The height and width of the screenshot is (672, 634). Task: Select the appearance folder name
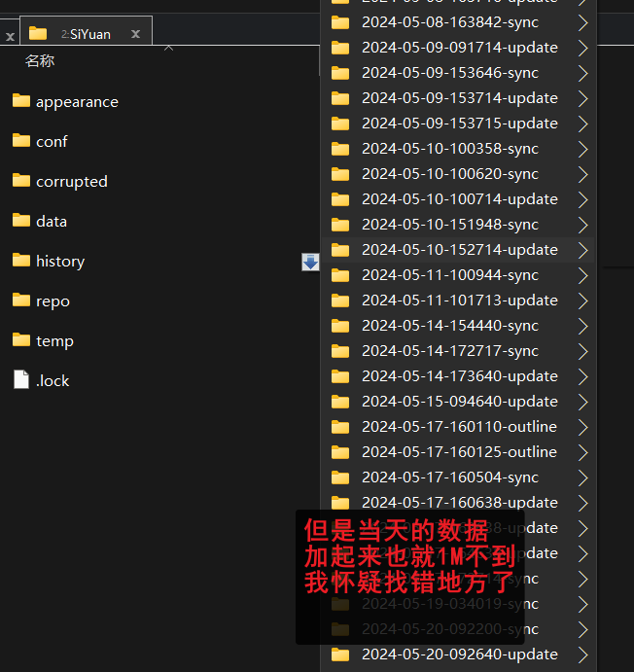[x=77, y=102]
